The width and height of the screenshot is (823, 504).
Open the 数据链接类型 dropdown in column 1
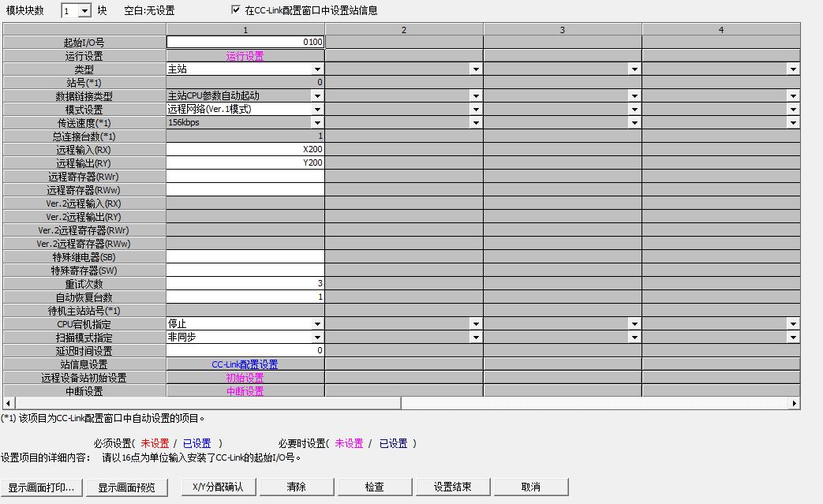tap(317, 96)
